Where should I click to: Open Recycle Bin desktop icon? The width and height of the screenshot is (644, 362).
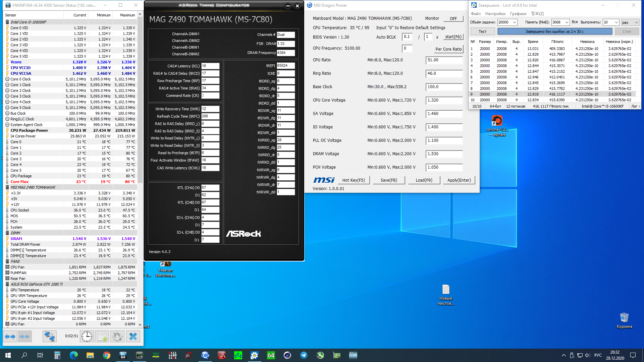pyautogui.click(x=624, y=318)
